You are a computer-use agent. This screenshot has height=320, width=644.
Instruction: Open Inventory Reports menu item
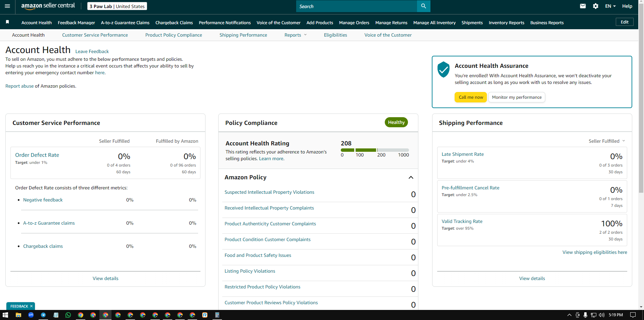tap(506, 22)
